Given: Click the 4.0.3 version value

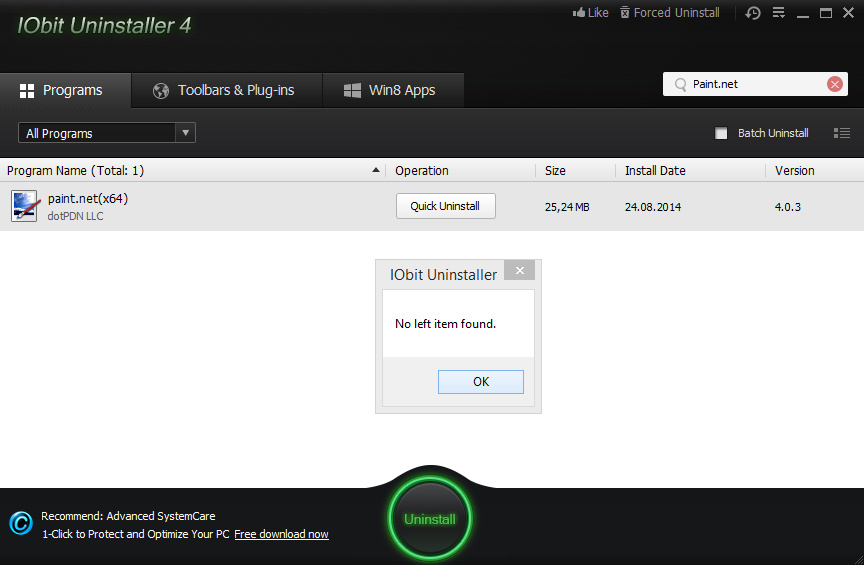Looking at the screenshot, I should click(788, 207).
